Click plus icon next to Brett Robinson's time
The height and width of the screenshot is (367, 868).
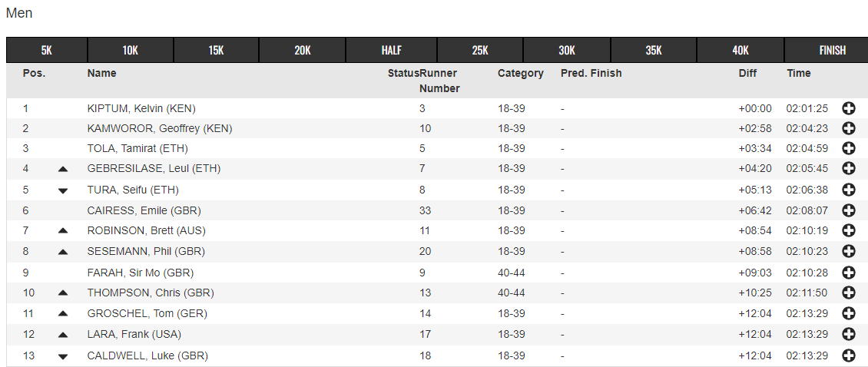click(x=848, y=231)
